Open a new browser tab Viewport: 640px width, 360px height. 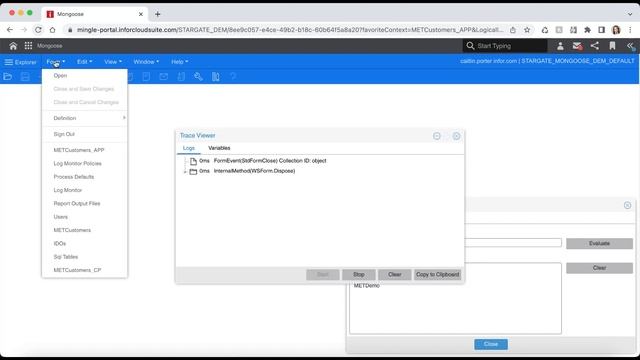click(158, 14)
